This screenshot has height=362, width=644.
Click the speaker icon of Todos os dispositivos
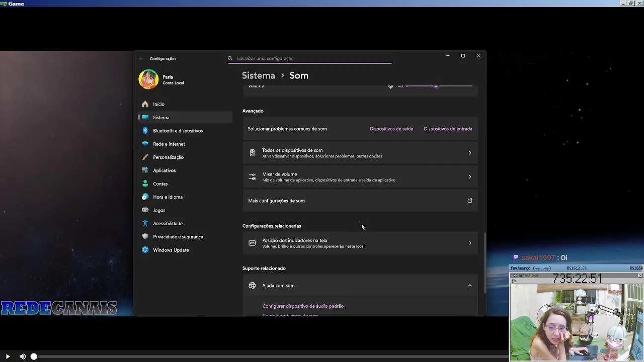click(x=252, y=153)
